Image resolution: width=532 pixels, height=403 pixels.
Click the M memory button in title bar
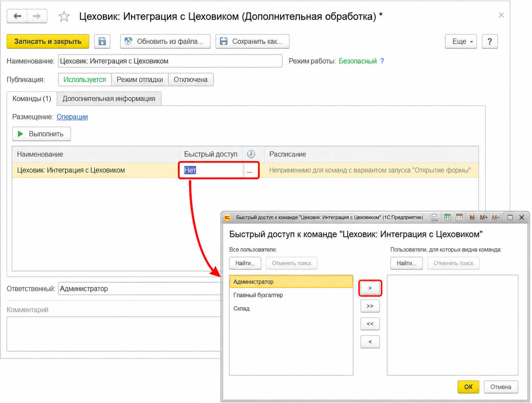[473, 217]
